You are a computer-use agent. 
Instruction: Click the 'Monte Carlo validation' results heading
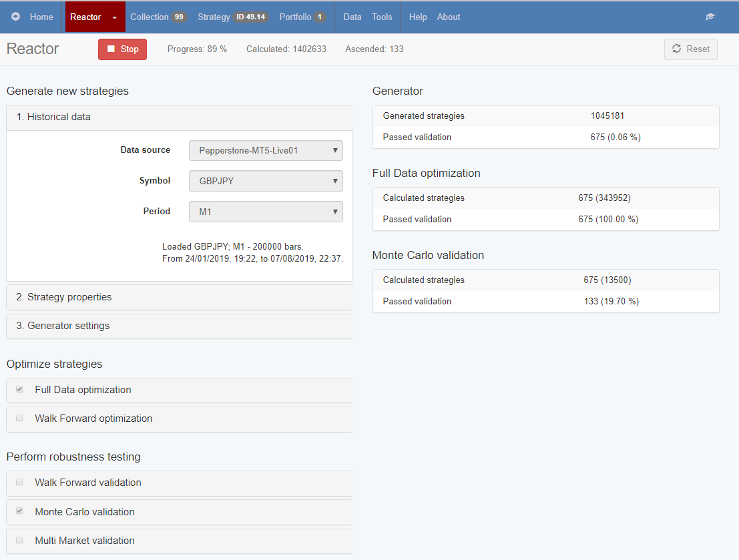coord(428,255)
